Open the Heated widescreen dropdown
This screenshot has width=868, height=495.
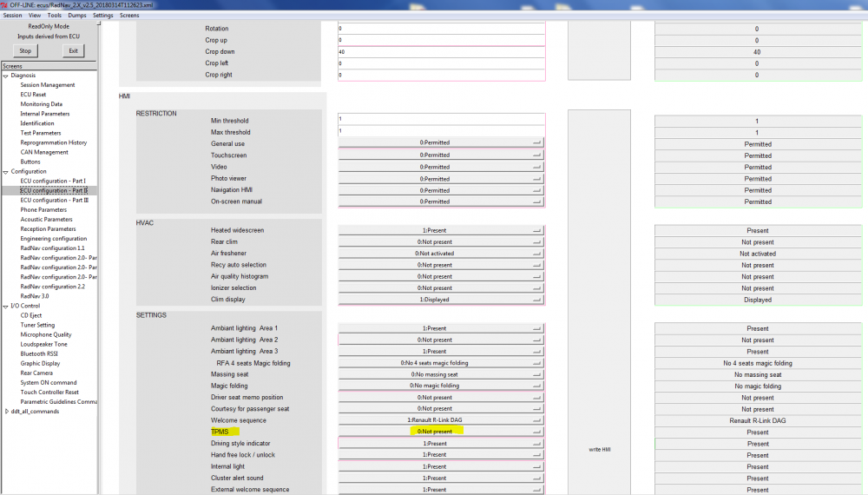pos(441,230)
